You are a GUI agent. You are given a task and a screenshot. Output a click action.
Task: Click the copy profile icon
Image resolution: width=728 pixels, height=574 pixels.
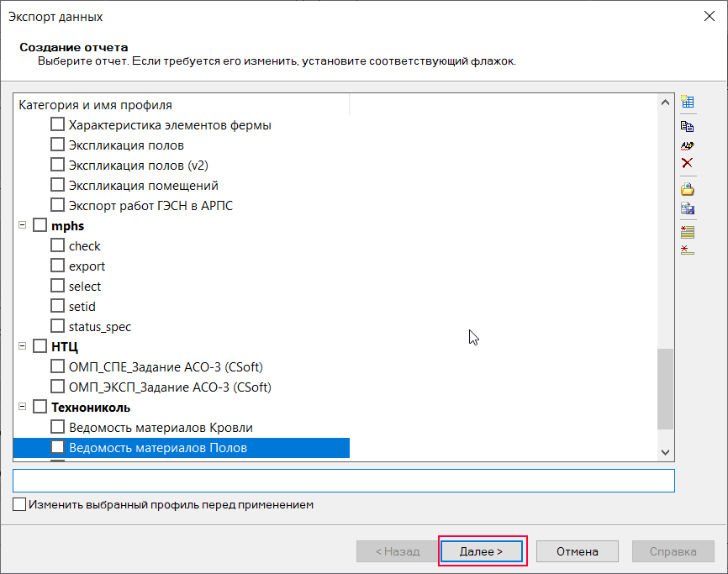pos(687,127)
